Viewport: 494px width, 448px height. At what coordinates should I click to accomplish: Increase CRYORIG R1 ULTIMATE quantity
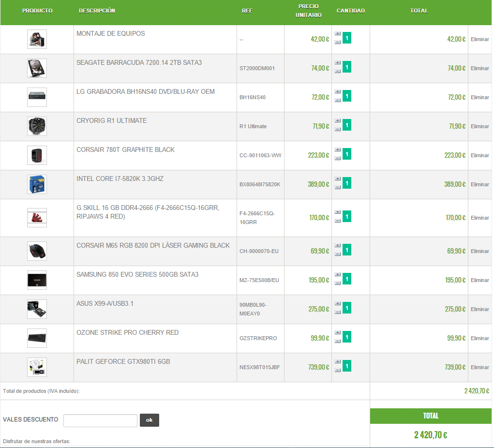coord(337,120)
